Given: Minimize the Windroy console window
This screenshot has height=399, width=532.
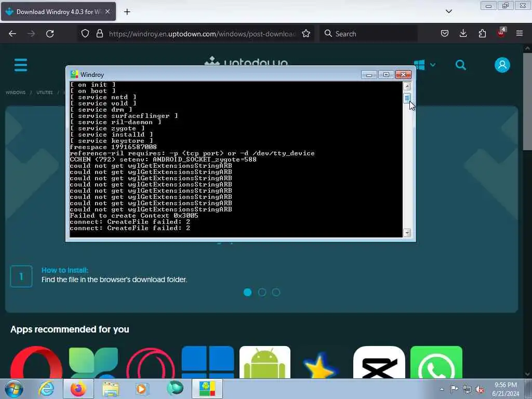Looking at the screenshot, I should point(369,74).
